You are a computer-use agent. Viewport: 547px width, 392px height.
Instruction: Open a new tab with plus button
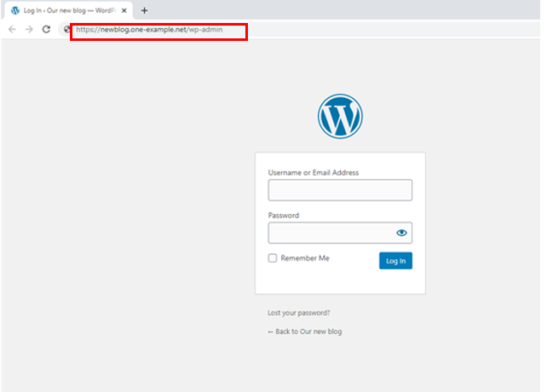tap(144, 10)
